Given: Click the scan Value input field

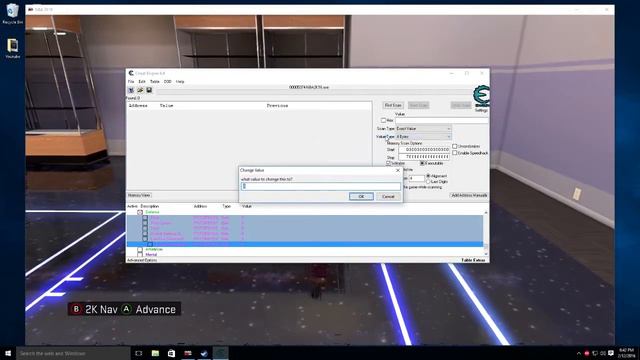Looking at the screenshot, I should click(x=442, y=120).
